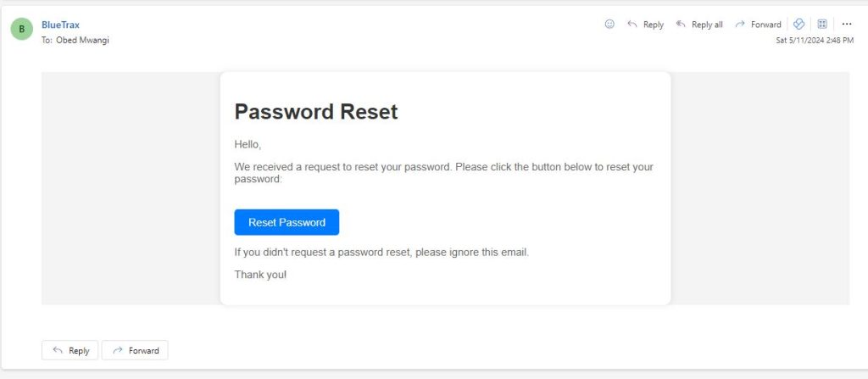Click the Hello greeting text

248,144
